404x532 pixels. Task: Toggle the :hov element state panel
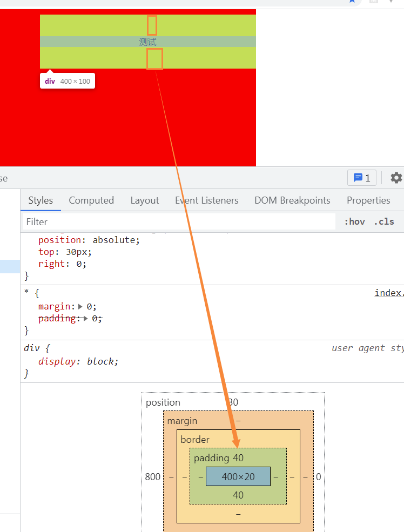[x=354, y=221]
